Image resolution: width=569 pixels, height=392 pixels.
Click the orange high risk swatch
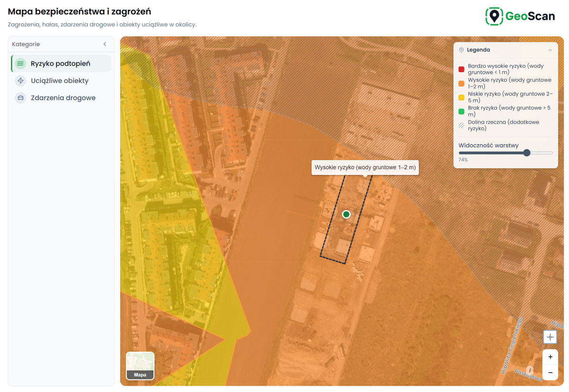(x=461, y=84)
